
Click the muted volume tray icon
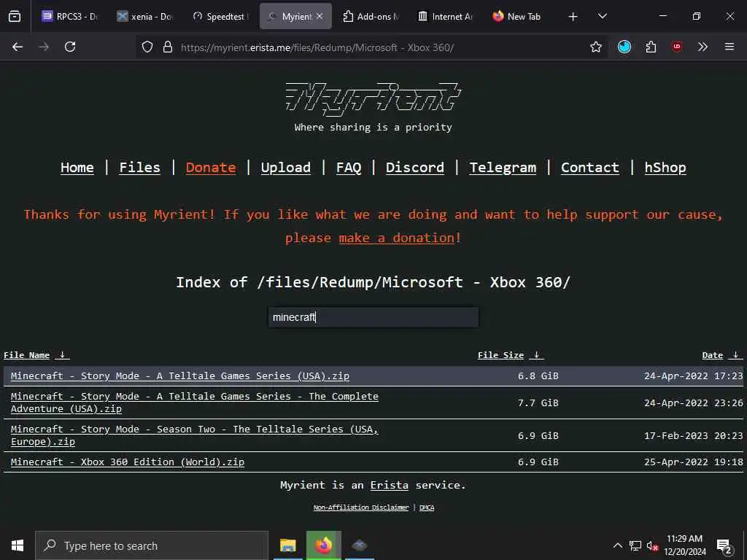tap(652, 545)
